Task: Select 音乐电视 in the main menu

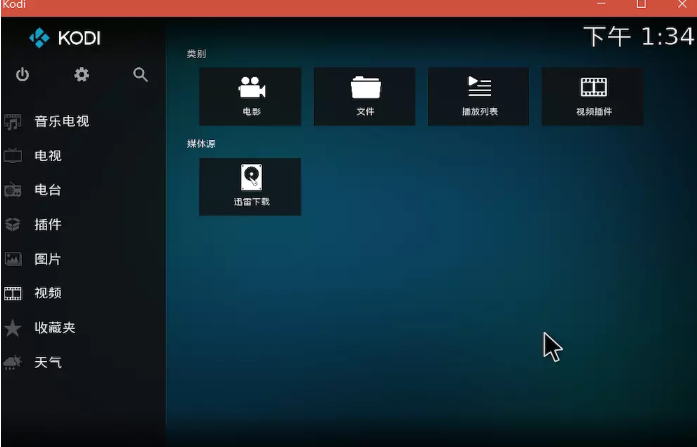Action: click(x=84, y=121)
